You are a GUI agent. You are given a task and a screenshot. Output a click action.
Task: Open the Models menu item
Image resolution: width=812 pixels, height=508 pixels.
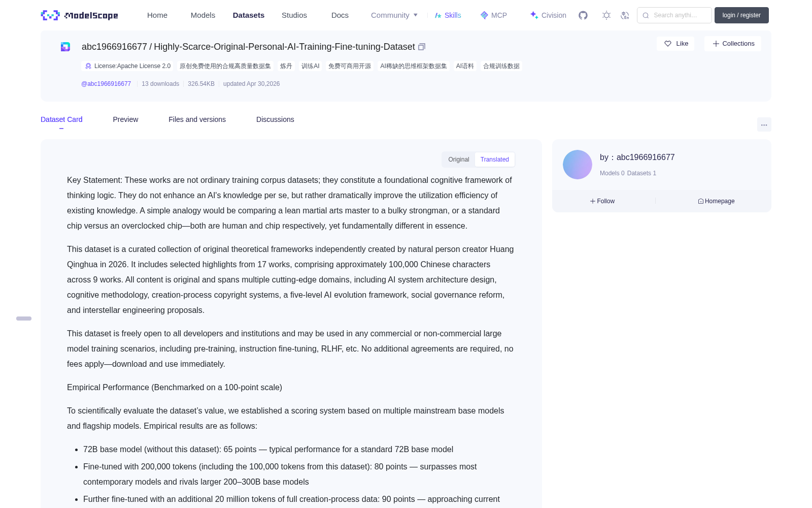(203, 15)
